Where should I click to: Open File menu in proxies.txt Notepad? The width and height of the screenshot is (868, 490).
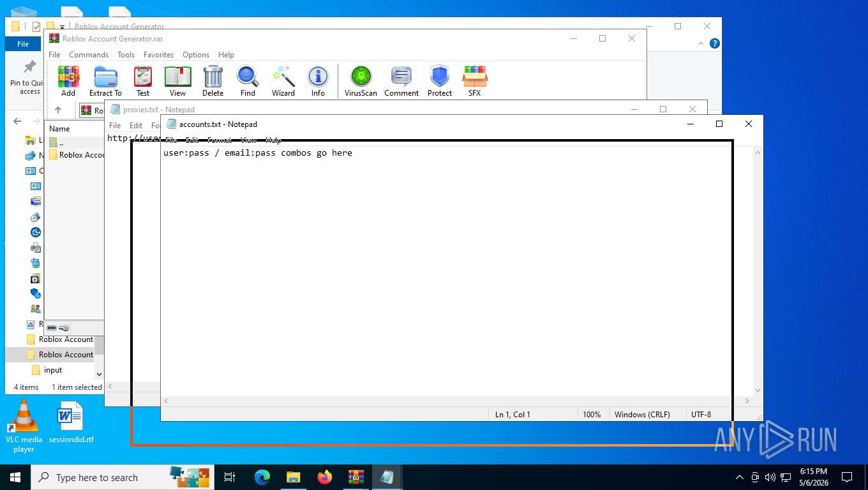coord(115,126)
